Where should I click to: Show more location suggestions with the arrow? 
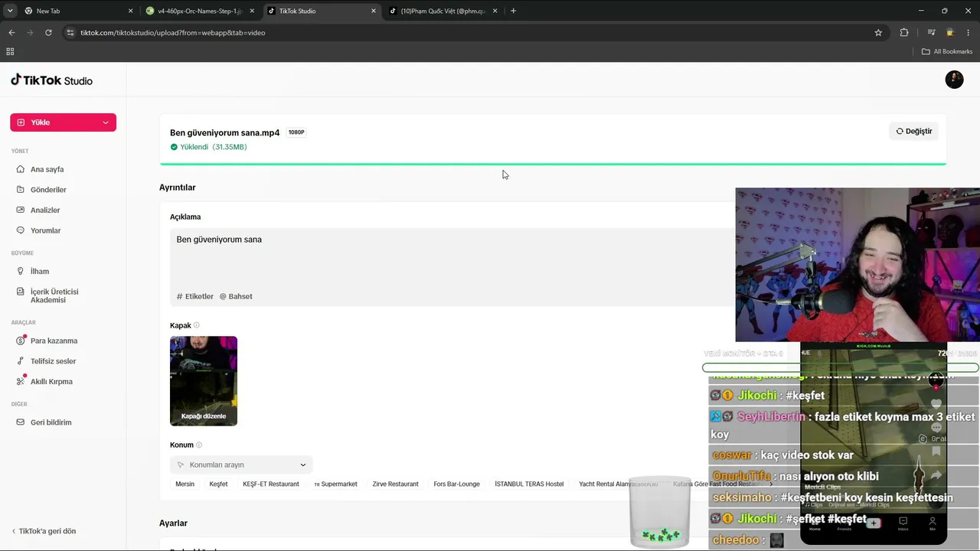pyautogui.click(x=771, y=484)
